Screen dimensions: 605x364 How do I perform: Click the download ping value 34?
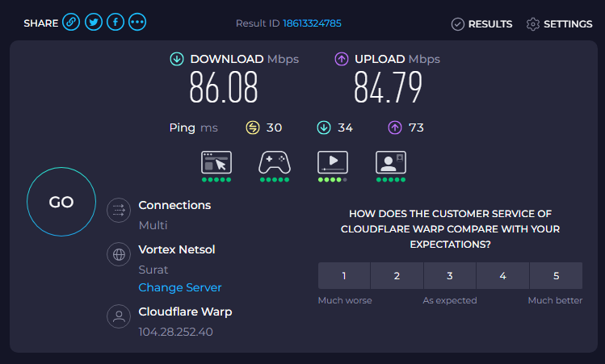346,128
